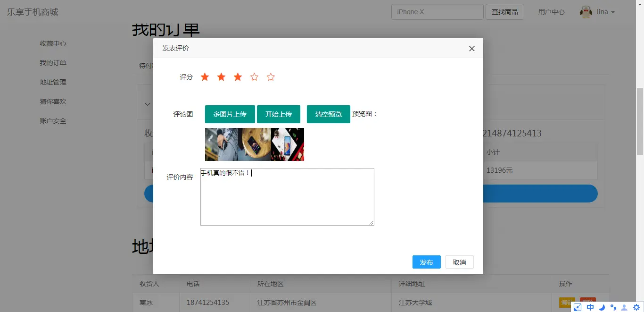Toggle the 中 Chinese input mode

[x=590, y=307]
